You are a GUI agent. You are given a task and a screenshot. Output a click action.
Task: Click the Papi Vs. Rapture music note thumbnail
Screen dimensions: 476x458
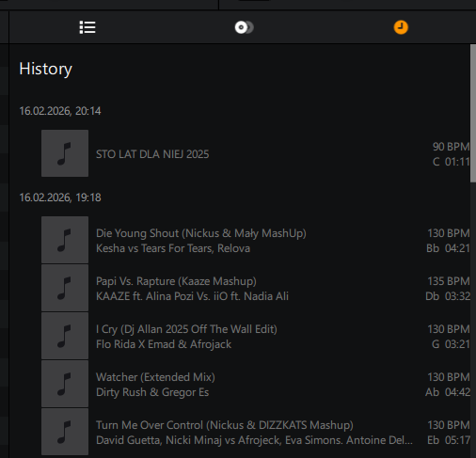[65, 288]
